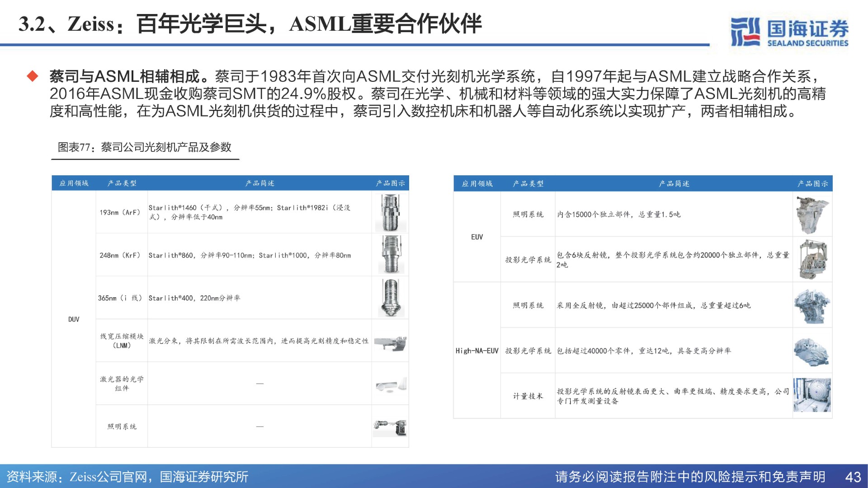Click the High-NA-EUV projection optics image

(812, 351)
